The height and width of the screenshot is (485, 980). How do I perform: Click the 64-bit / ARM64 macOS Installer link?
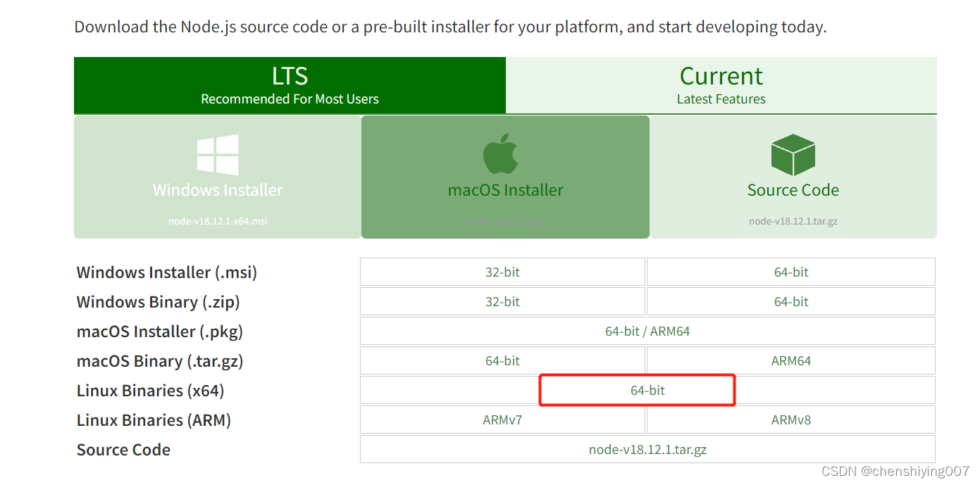[647, 331]
